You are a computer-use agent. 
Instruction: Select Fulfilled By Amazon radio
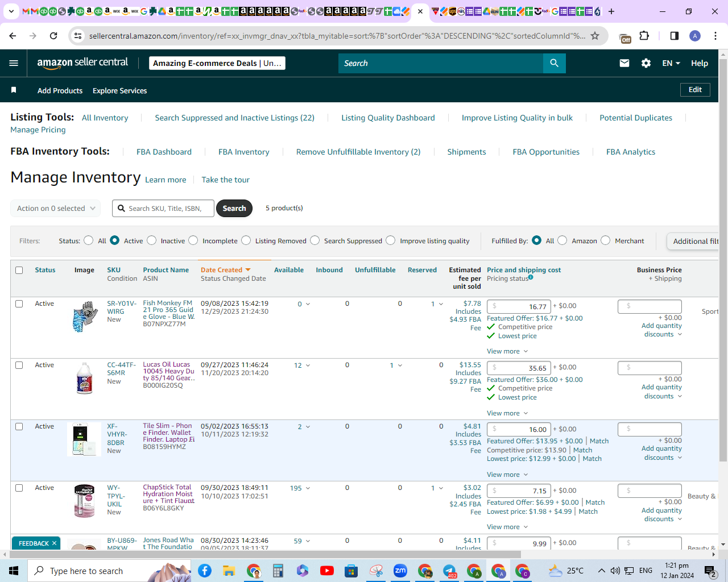point(562,240)
